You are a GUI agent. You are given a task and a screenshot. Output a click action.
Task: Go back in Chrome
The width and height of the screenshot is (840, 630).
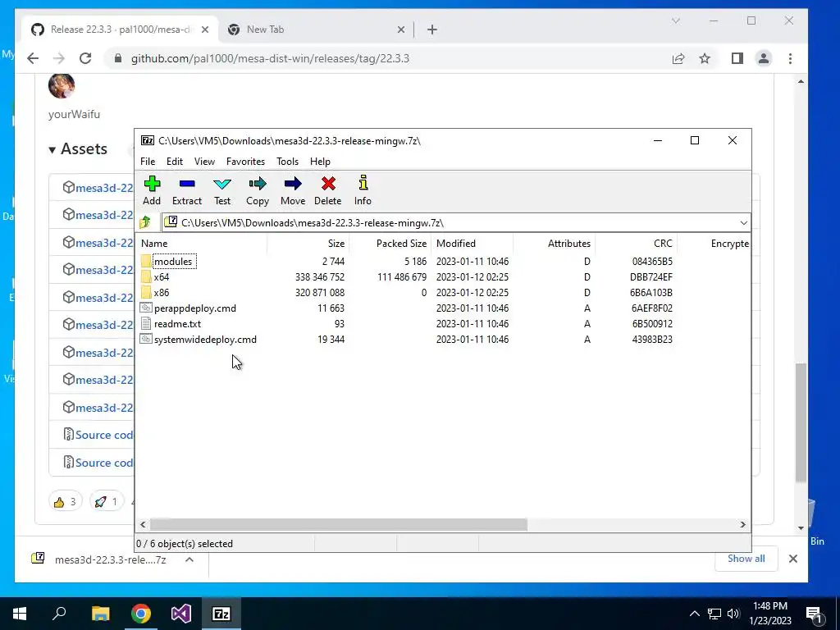33,58
